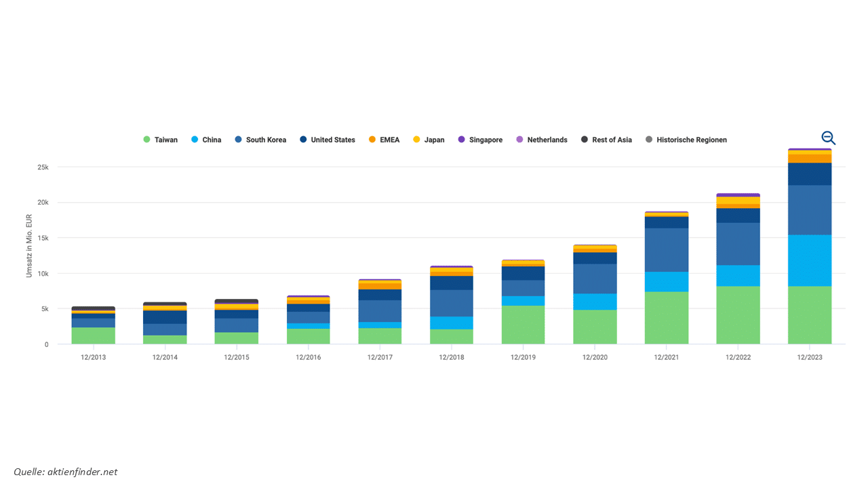The image size is (868, 488).
Task: Select the light blue China segment of 12/2023
Action: 810,260
